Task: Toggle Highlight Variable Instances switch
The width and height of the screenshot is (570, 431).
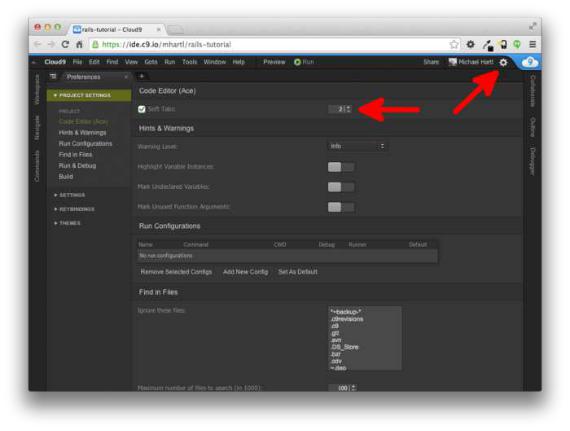Action: (341, 167)
